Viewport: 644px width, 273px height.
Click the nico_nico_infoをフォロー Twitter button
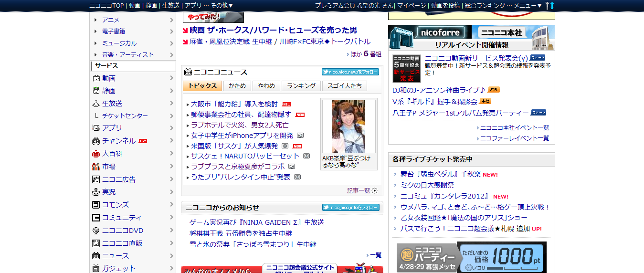(350, 208)
